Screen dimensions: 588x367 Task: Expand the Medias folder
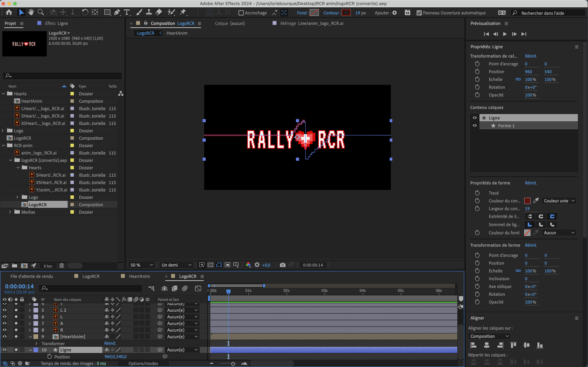(x=10, y=212)
